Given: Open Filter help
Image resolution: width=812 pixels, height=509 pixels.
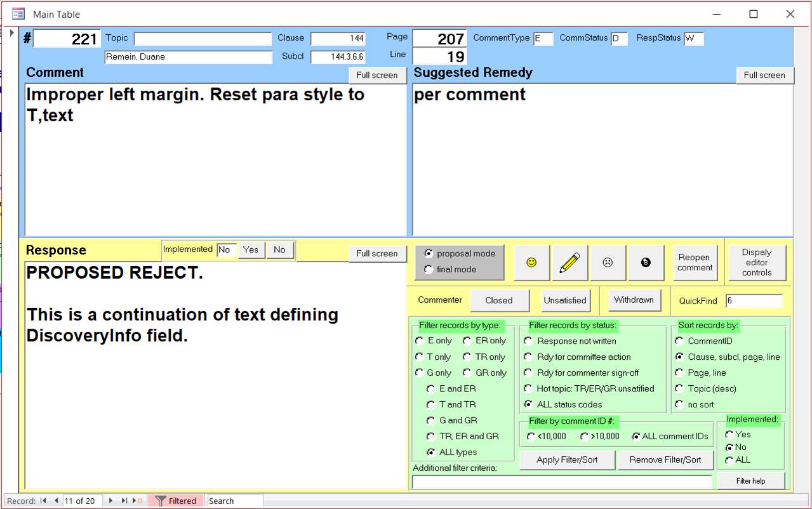Looking at the screenshot, I should (750, 481).
